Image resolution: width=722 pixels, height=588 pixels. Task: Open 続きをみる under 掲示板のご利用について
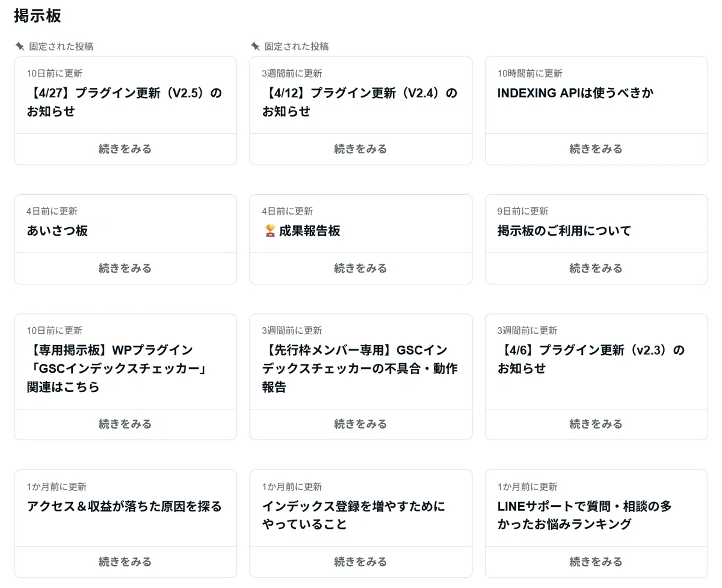pos(596,268)
